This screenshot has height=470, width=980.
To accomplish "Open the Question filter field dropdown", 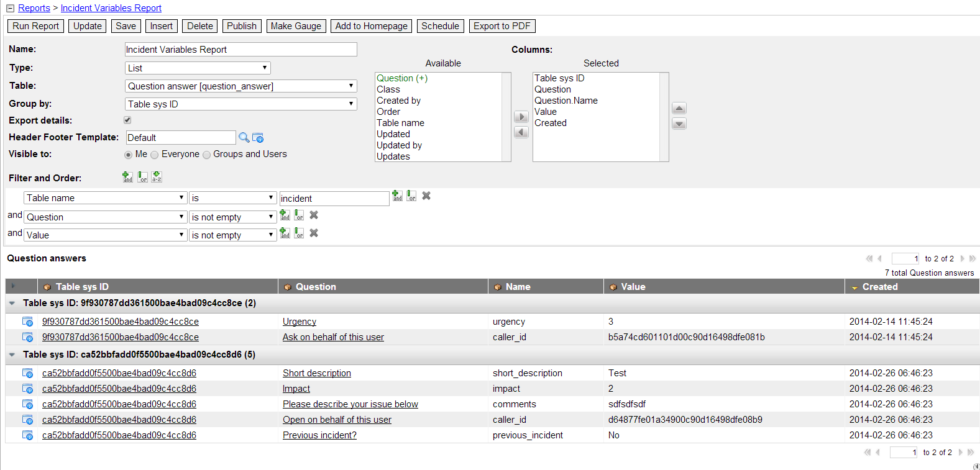I will click(105, 217).
